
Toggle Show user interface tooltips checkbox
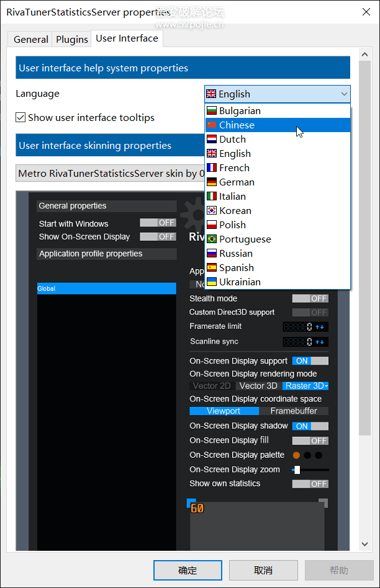click(x=20, y=117)
